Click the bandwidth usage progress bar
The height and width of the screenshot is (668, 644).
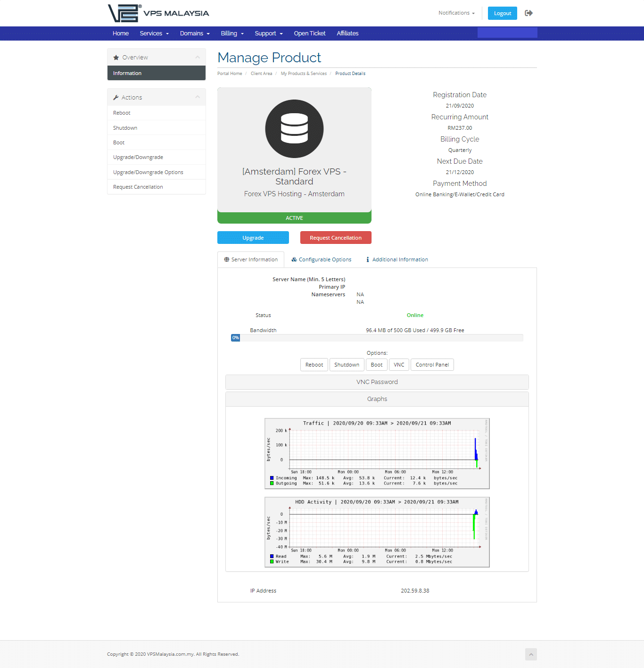pyautogui.click(x=377, y=338)
